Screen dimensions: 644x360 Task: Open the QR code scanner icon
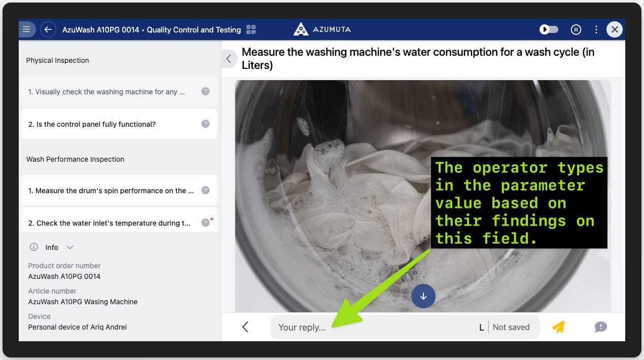tap(251, 29)
